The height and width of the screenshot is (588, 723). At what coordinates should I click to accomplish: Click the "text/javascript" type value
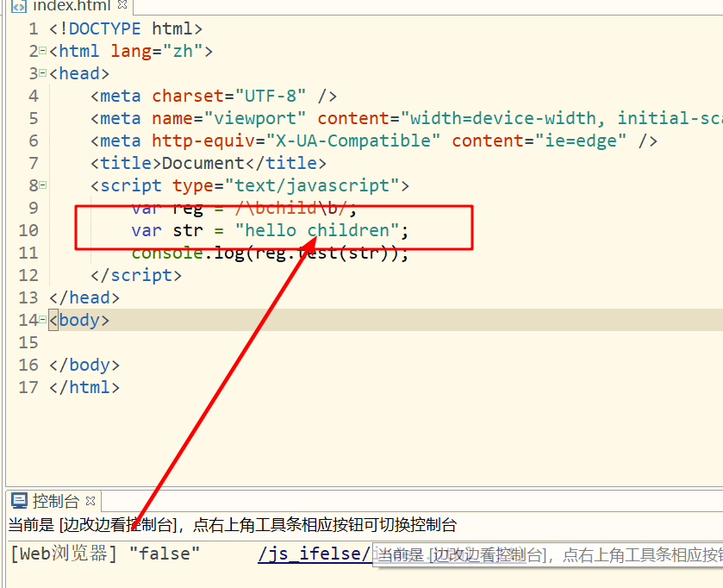point(312,185)
